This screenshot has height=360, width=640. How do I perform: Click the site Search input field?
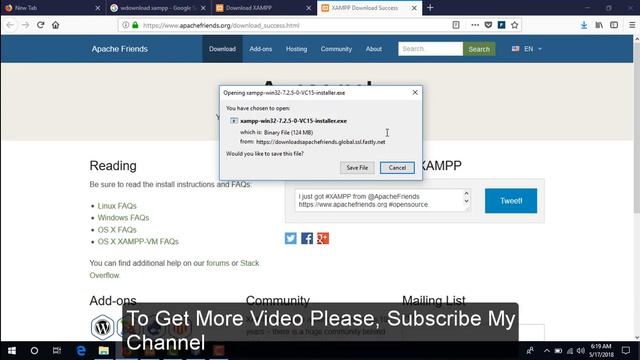click(x=430, y=49)
